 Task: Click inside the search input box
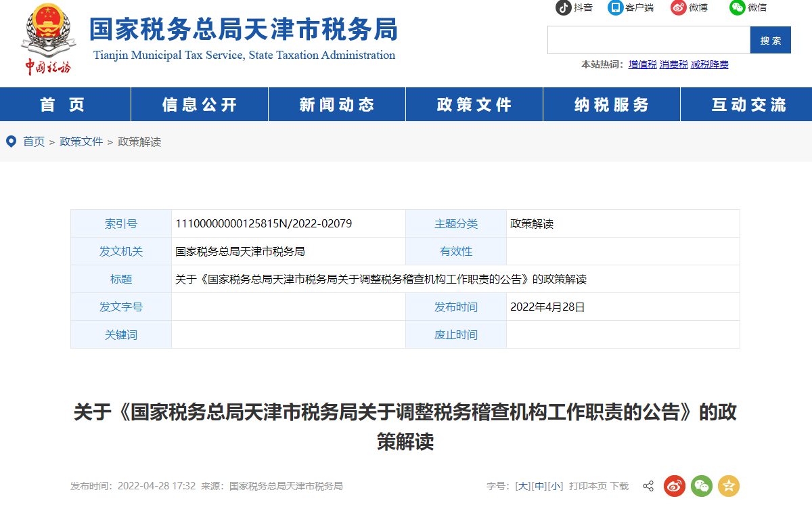[646, 39]
